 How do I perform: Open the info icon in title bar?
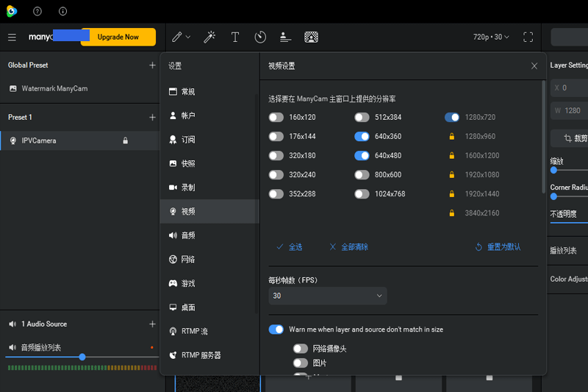[x=63, y=11]
